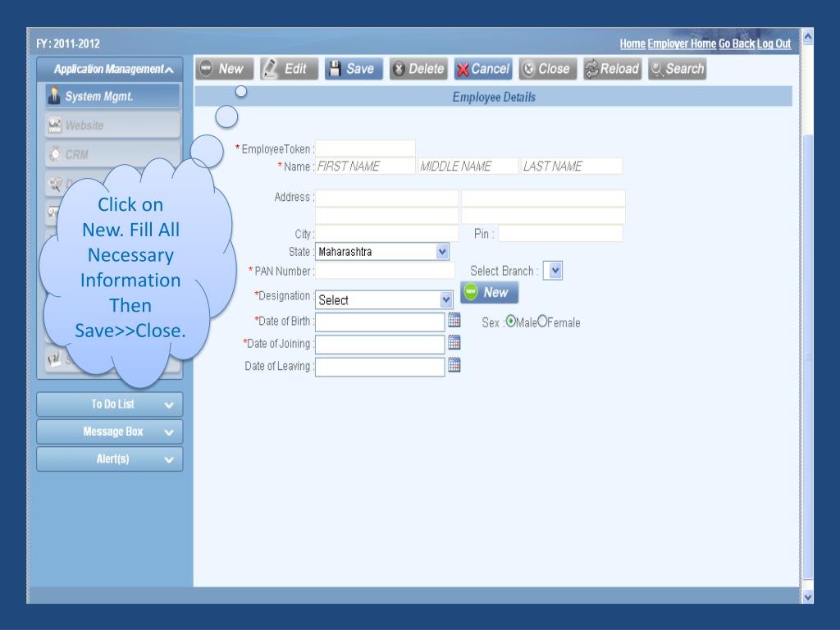This screenshot has width=840, height=630.
Task: Click the Log Out link
Action: pyautogui.click(x=774, y=44)
